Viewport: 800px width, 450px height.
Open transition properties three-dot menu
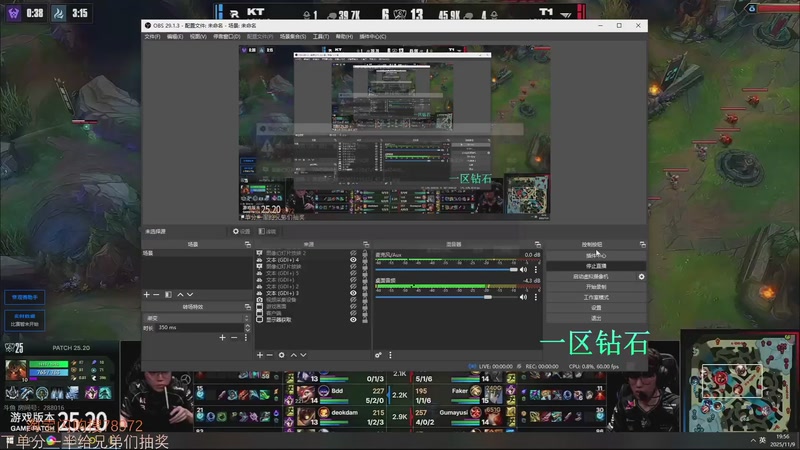pos(245,337)
